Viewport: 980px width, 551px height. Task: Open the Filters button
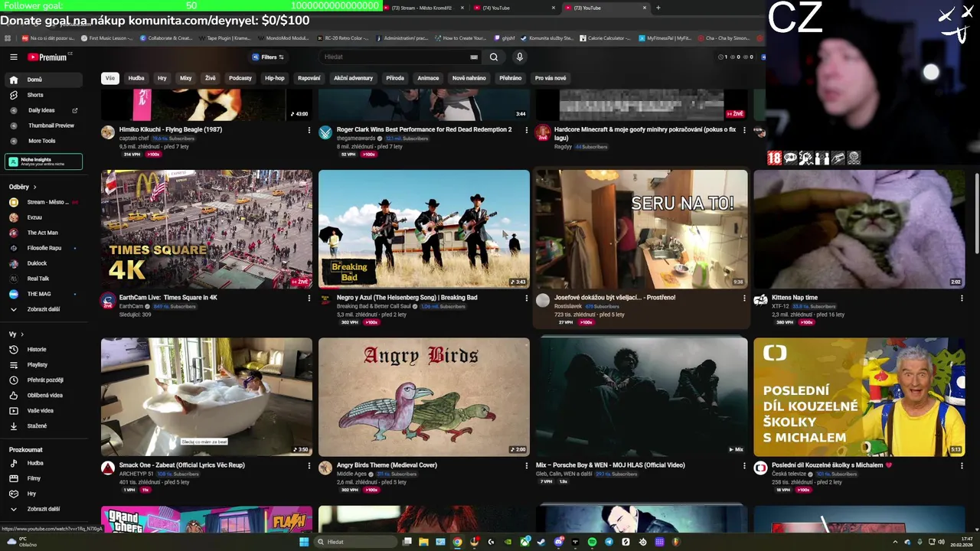click(x=268, y=57)
